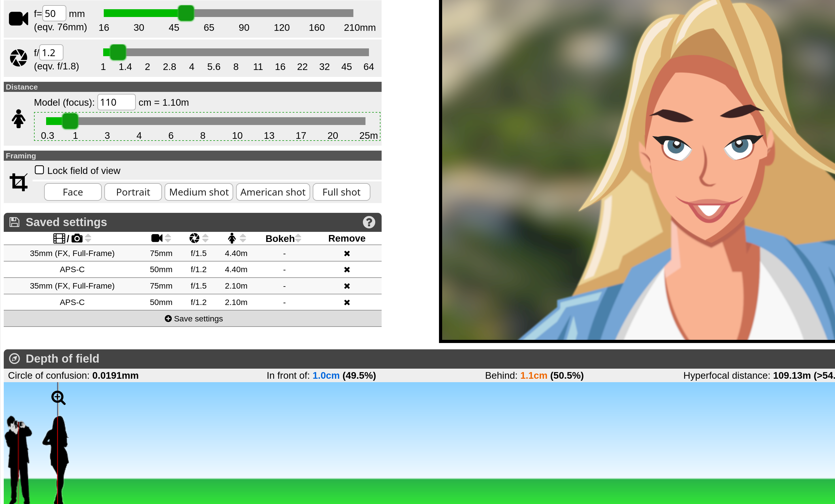835x504 pixels.
Task: Remove the APS-C 50mm 4.40m saved setting
Action: (x=347, y=270)
